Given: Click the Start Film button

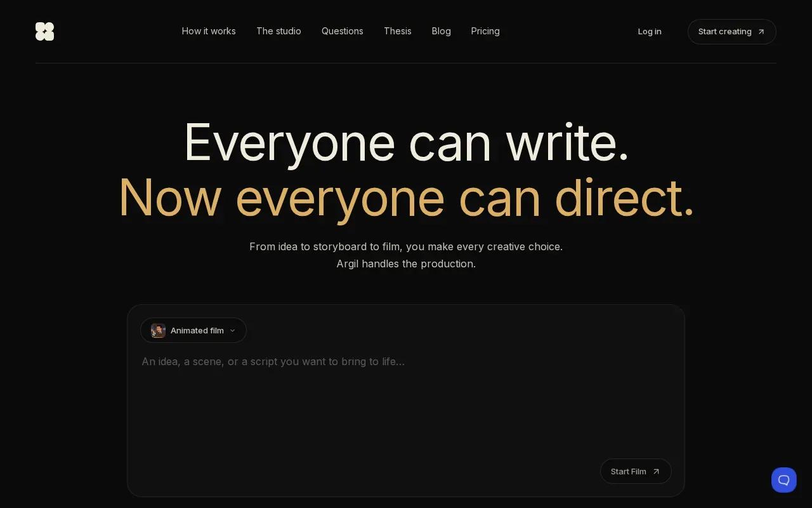Looking at the screenshot, I should coord(636,471).
